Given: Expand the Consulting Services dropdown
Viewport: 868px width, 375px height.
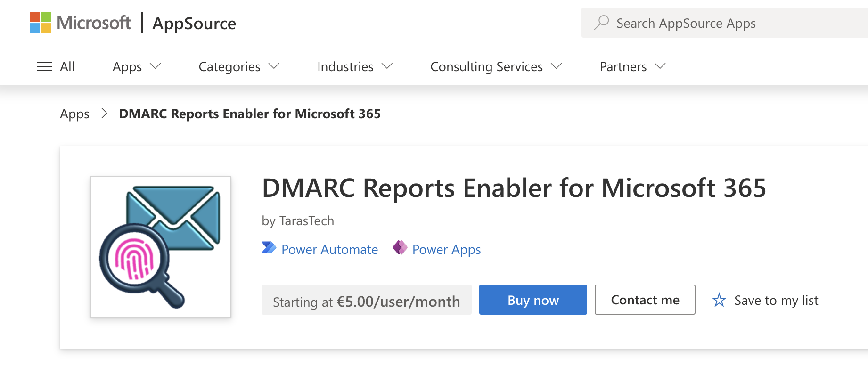Looking at the screenshot, I should pos(496,66).
